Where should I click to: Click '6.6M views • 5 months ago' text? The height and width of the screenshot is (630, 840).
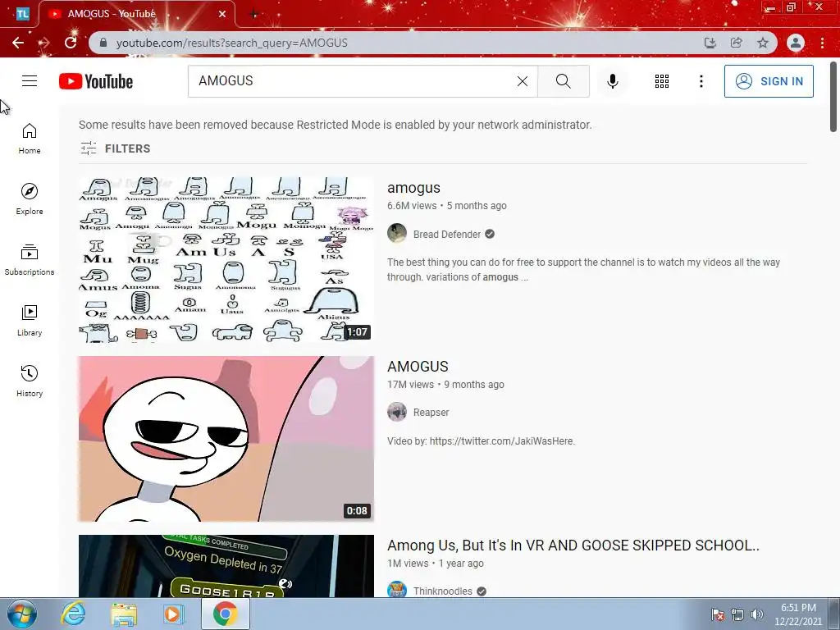pyautogui.click(x=447, y=206)
